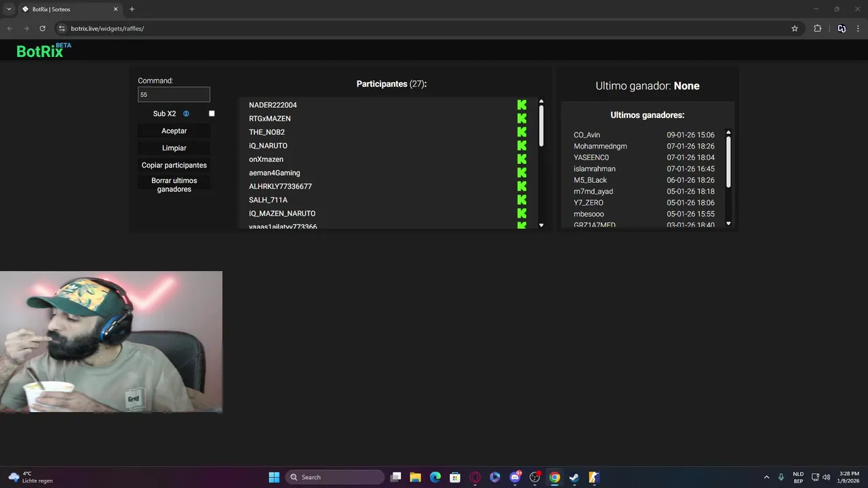Click the Copiar participantes button
This screenshot has height=488, width=868.
pyautogui.click(x=174, y=165)
